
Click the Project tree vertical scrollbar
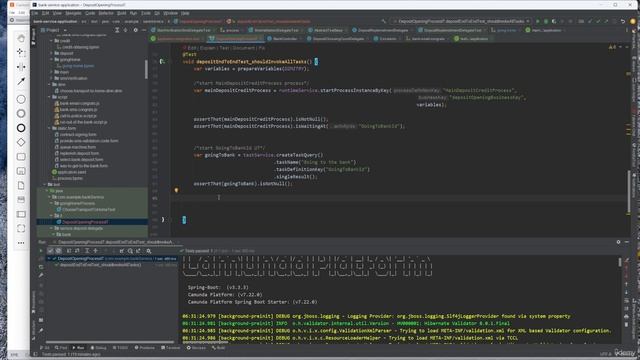coord(146,69)
